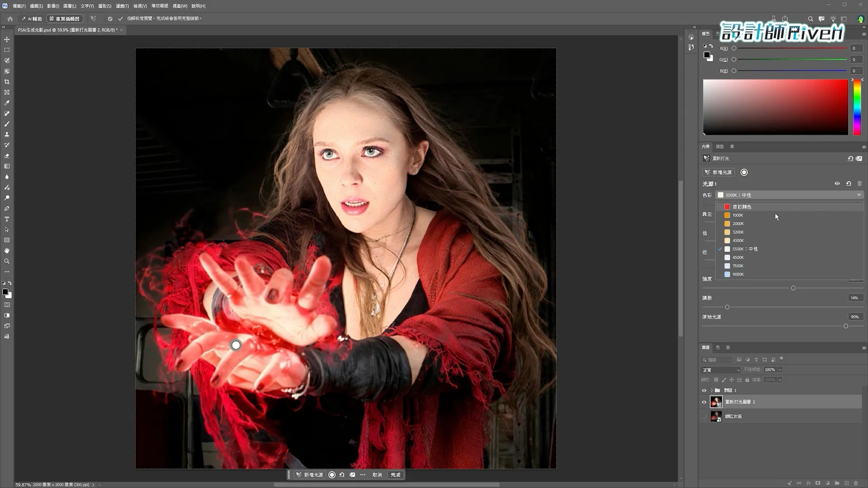Choose 自訂顏色 custom color option
The image size is (868, 488).
click(x=789, y=207)
